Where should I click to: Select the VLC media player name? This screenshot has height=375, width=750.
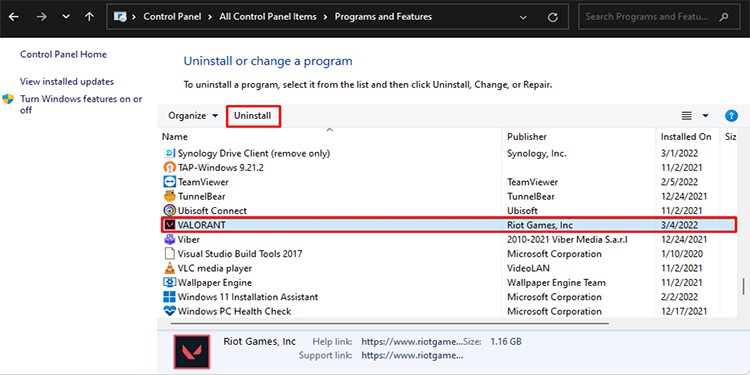point(214,268)
